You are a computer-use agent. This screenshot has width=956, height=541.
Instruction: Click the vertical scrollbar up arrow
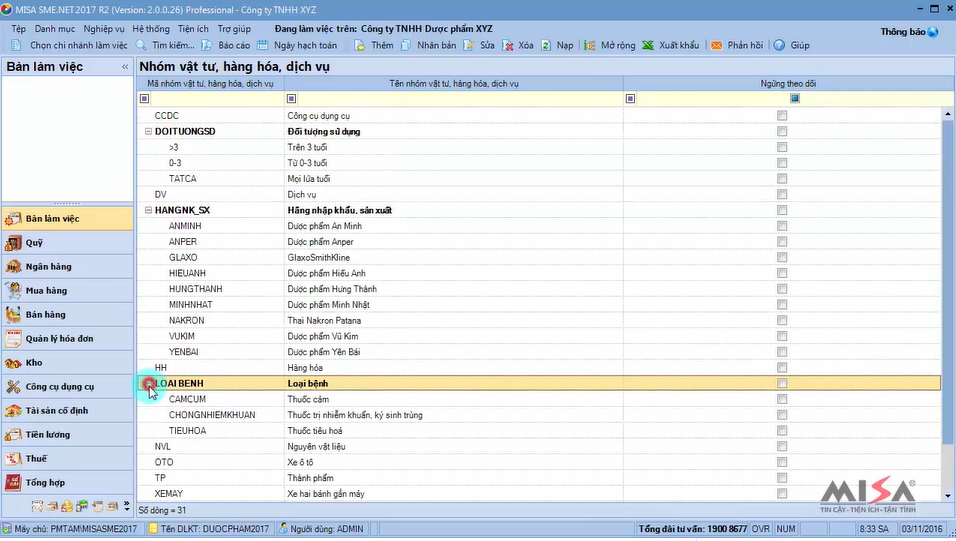pyautogui.click(x=947, y=114)
